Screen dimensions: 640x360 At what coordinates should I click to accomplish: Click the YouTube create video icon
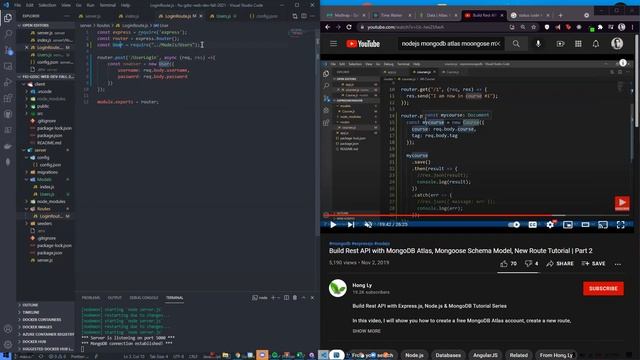560,44
